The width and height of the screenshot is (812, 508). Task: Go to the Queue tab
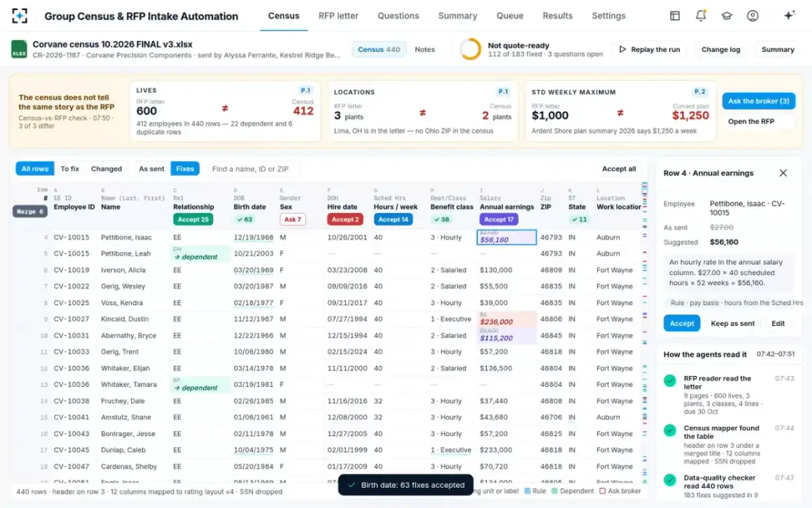click(510, 16)
